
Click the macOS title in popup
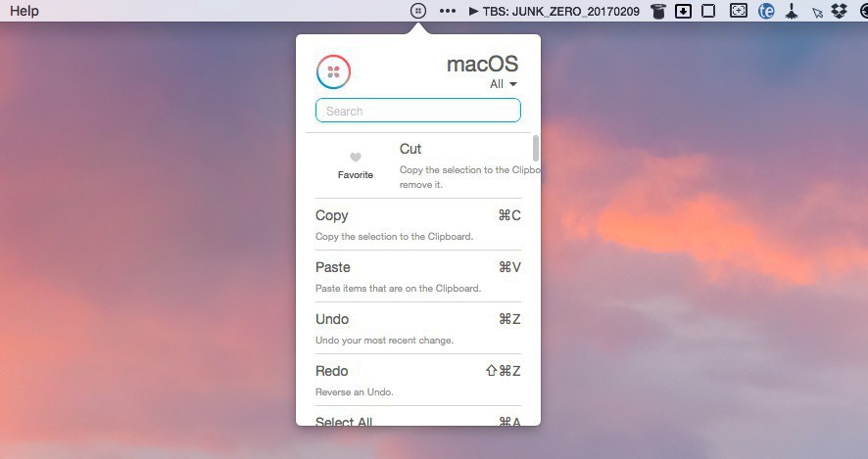482,65
